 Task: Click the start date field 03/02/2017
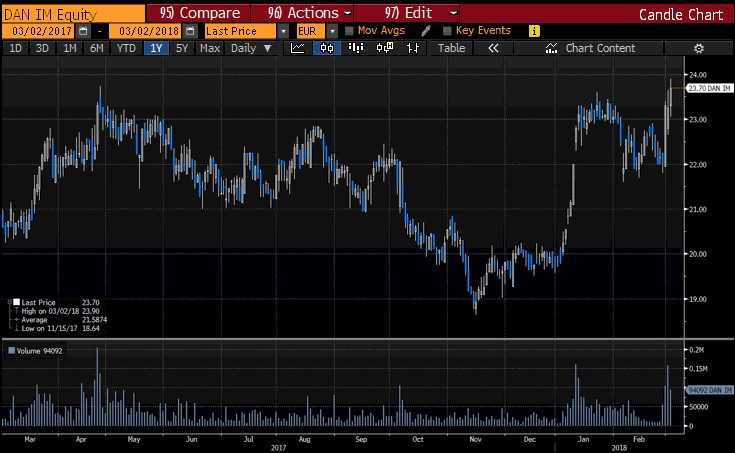[38, 31]
